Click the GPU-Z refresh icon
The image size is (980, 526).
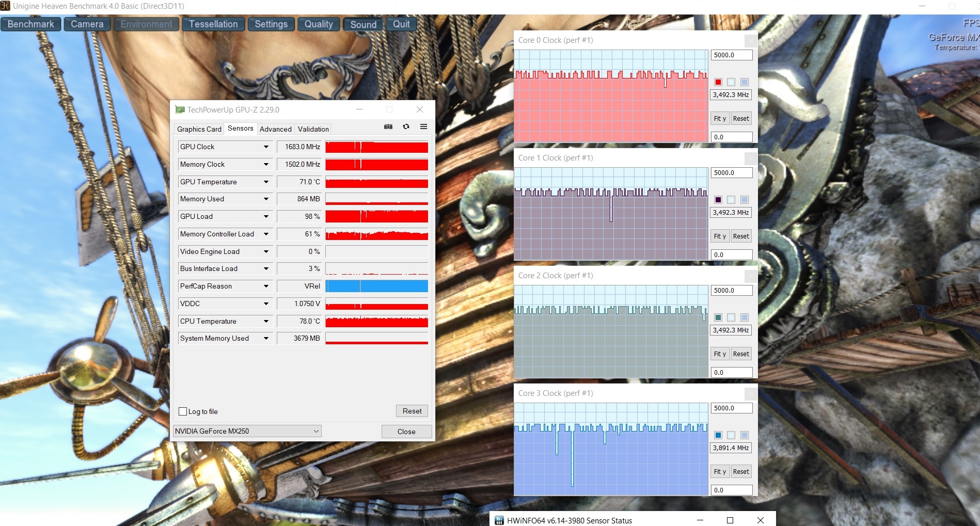tap(406, 126)
